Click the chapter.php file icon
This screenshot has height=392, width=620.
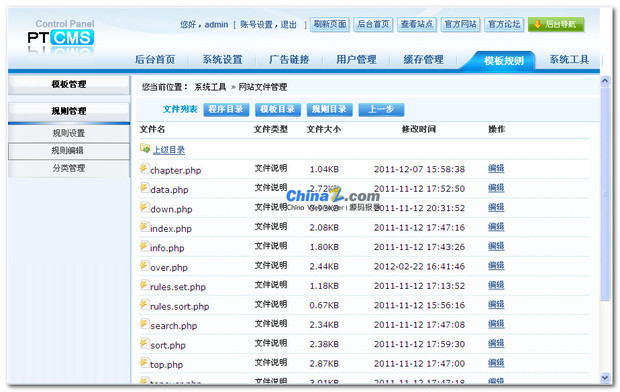[x=144, y=168]
